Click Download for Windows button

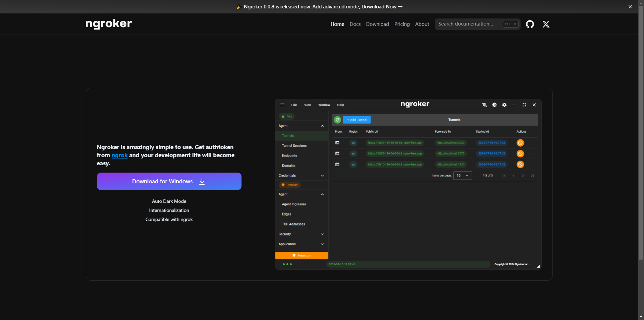169,181
